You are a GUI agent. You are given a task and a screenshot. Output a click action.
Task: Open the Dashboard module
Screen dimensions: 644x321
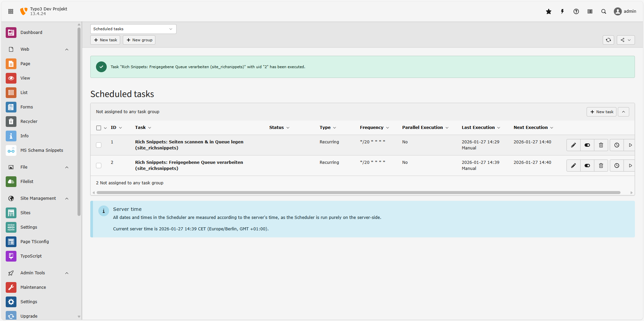[x=31, y=32]
